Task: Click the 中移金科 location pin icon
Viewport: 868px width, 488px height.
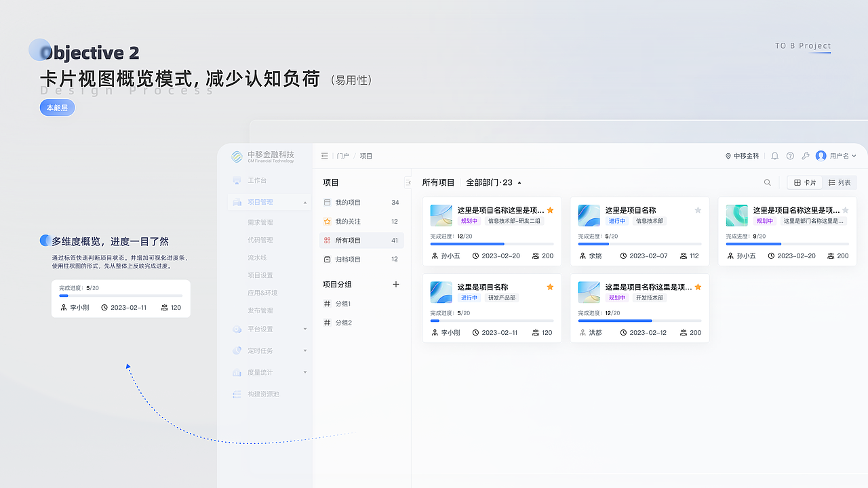Action: pos(728,156)
